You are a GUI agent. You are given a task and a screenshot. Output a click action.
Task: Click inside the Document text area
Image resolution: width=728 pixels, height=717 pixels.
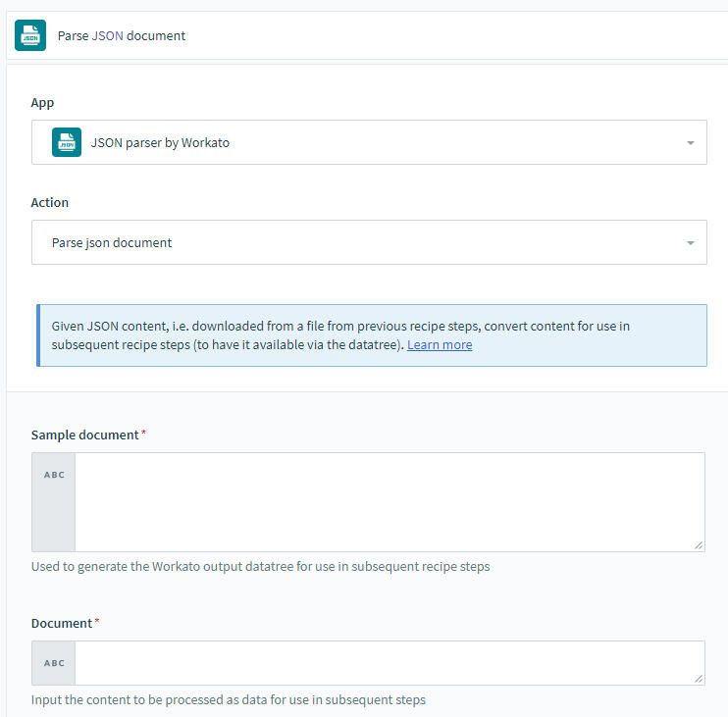pos(390,663)
